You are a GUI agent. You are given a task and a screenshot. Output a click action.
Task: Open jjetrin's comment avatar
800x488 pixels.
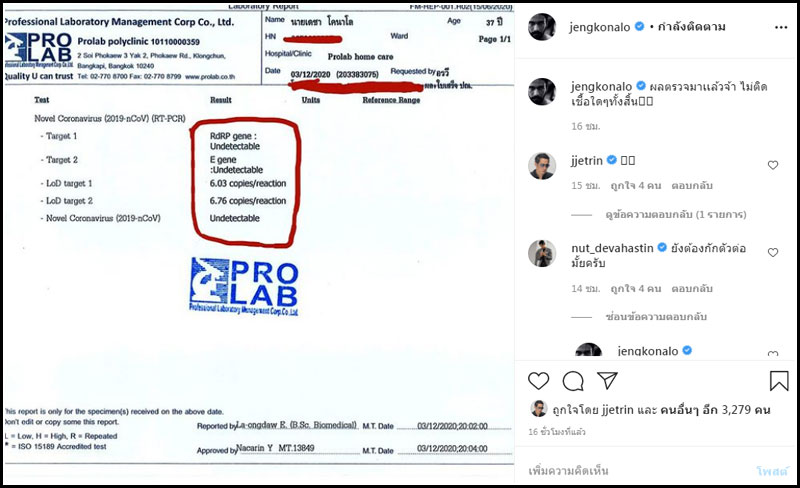click(541, 166)
